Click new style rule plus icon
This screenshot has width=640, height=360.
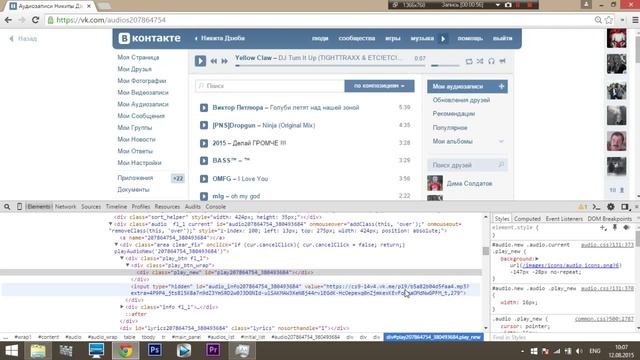point(603,228)
